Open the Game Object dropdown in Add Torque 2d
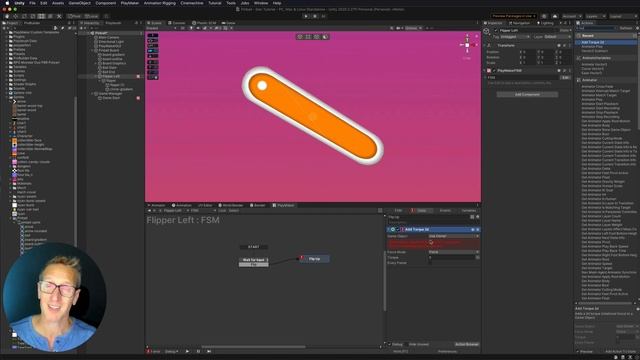The image size is (640, 360). 453,236
